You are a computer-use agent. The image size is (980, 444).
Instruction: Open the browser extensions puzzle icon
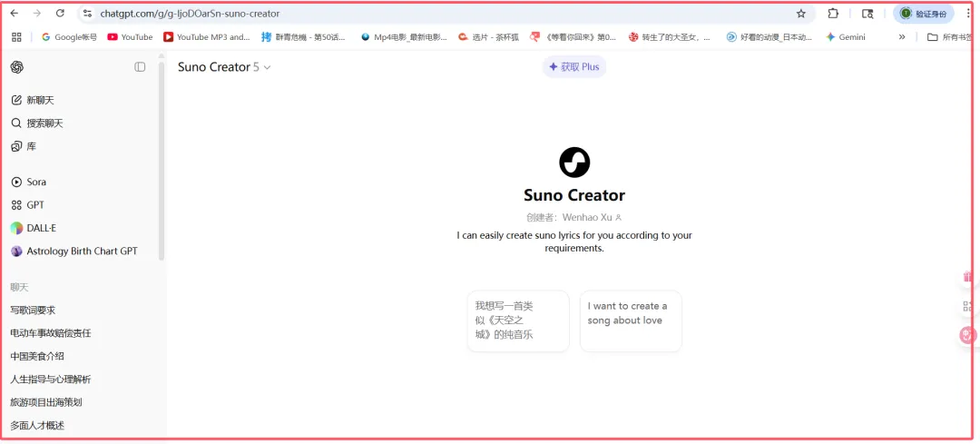(833, 13)
